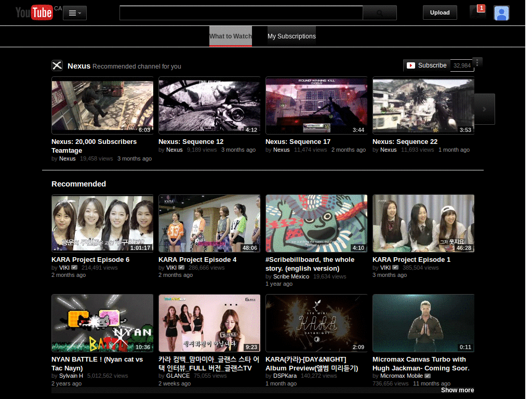This screenshot has height=399, width=532.
Task: Open Scribebillboard video thumbnail
Action: tap(316, 223)
